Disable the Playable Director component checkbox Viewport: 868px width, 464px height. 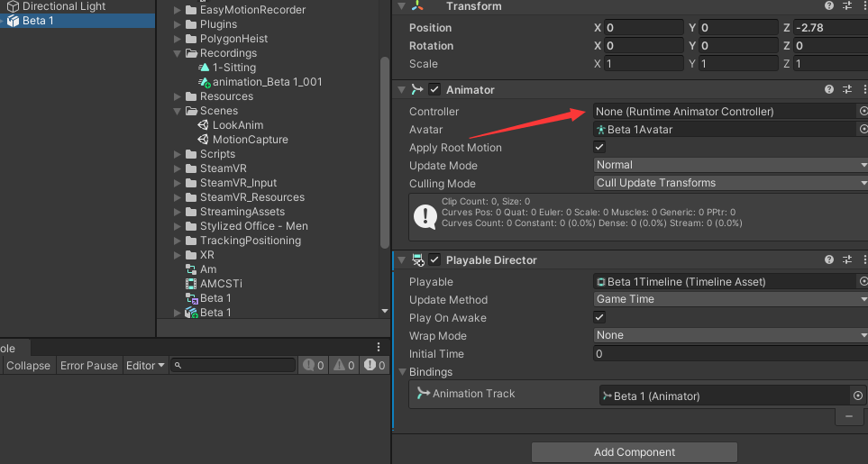pyautogui.click(x=434, y=259)
